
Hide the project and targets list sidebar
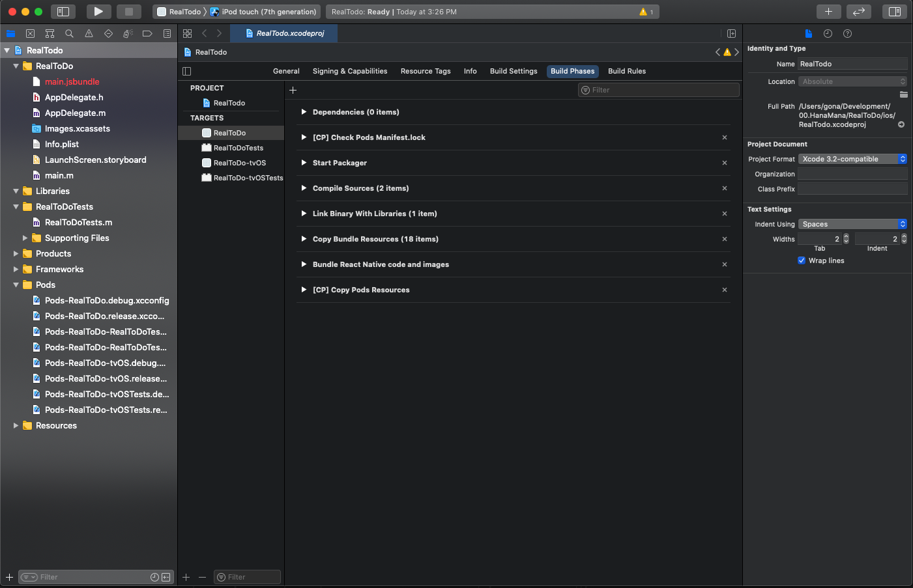tap(187, 71)
